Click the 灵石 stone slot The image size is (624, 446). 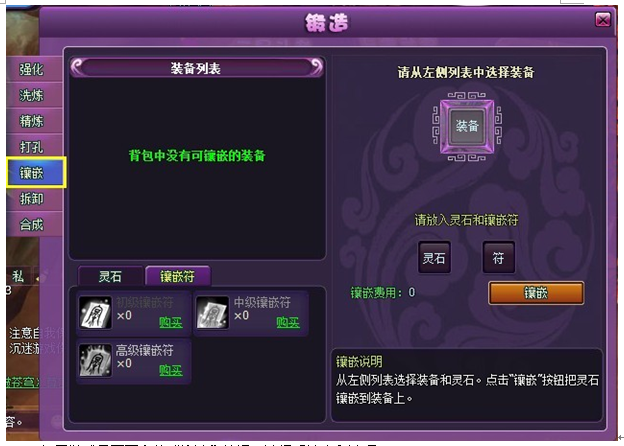[x=434, y=258]
